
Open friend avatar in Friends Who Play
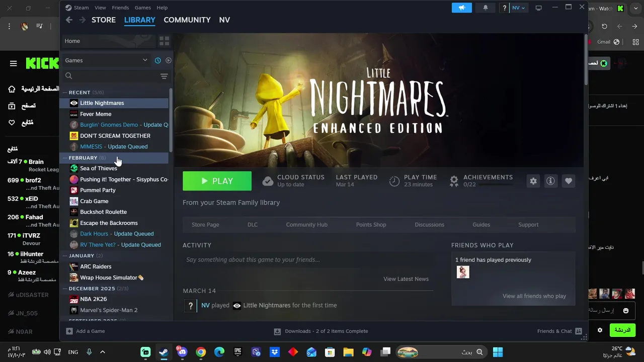click(463, 272)
